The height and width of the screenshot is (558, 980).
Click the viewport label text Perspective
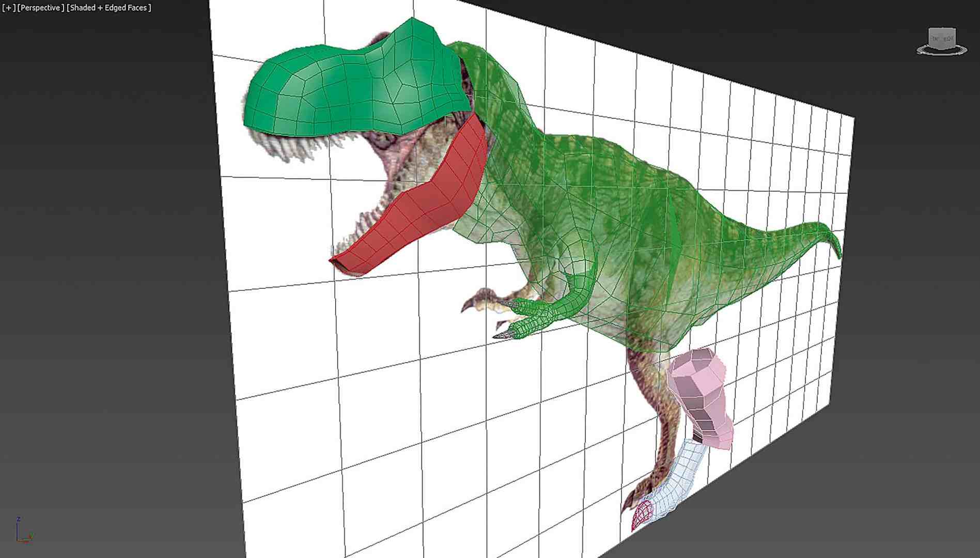point(40,8)
